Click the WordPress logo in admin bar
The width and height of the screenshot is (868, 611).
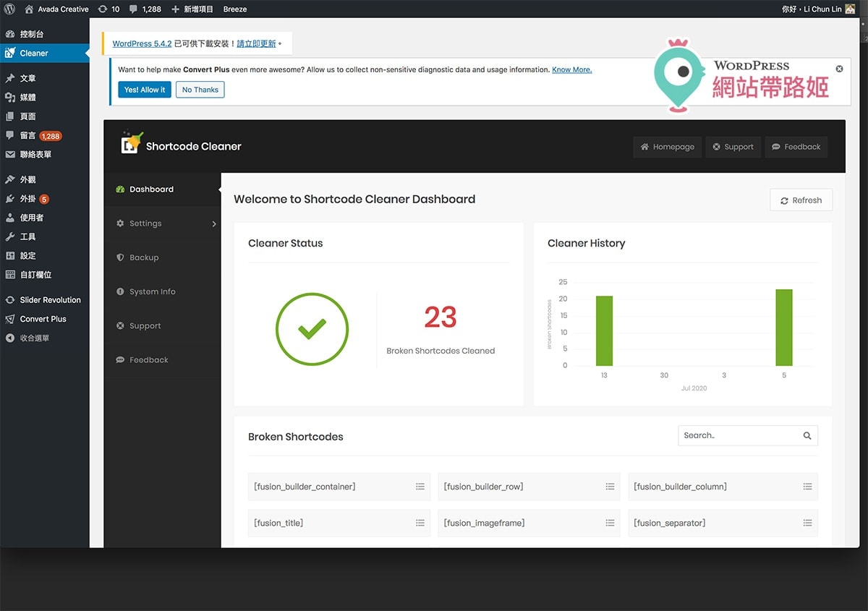(9, 9)
